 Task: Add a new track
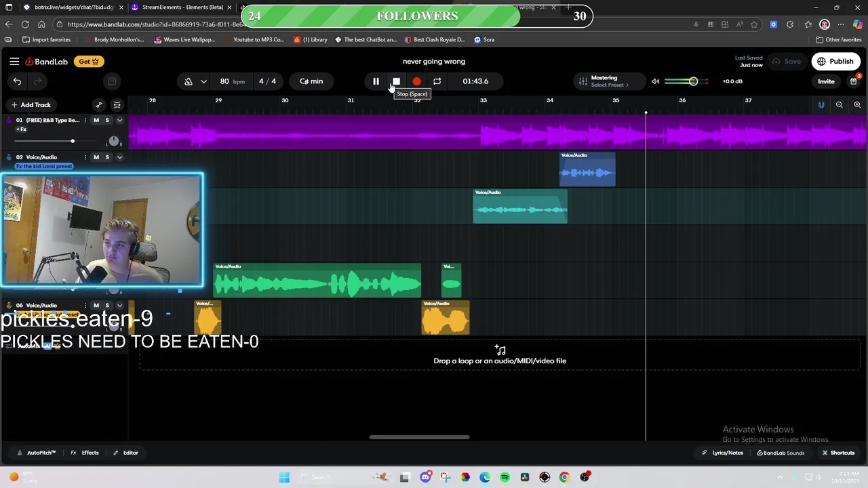point(31,105)
